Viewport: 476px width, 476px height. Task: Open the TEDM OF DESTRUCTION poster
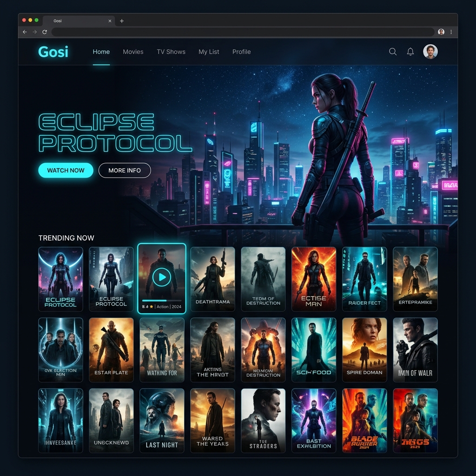(263, 279)
